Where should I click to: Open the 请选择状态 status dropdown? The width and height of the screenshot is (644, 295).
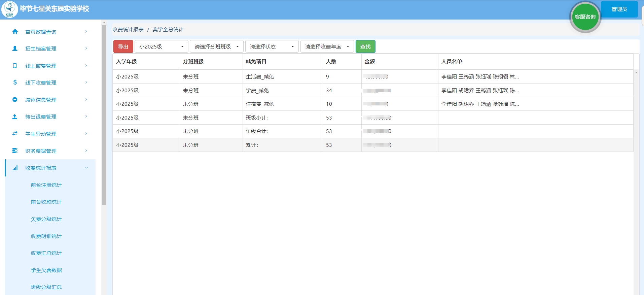(272, 46)
